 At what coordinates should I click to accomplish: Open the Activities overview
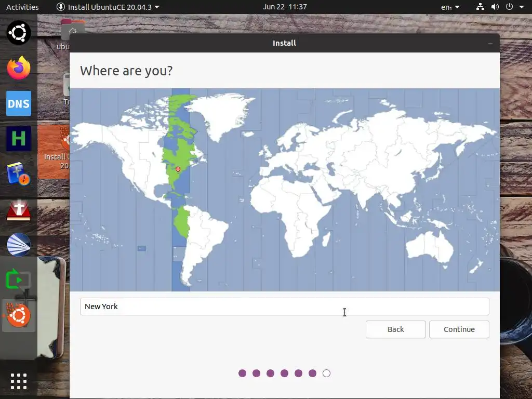pos(22,7)
